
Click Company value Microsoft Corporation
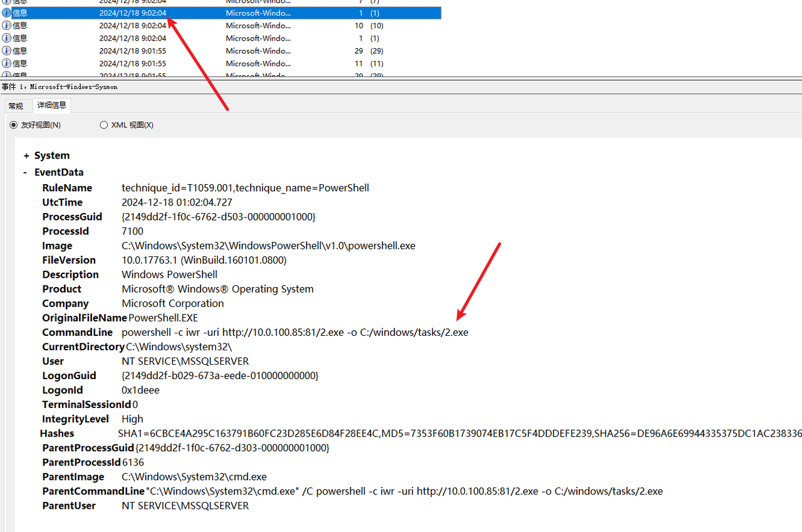[x=172, y=303]
